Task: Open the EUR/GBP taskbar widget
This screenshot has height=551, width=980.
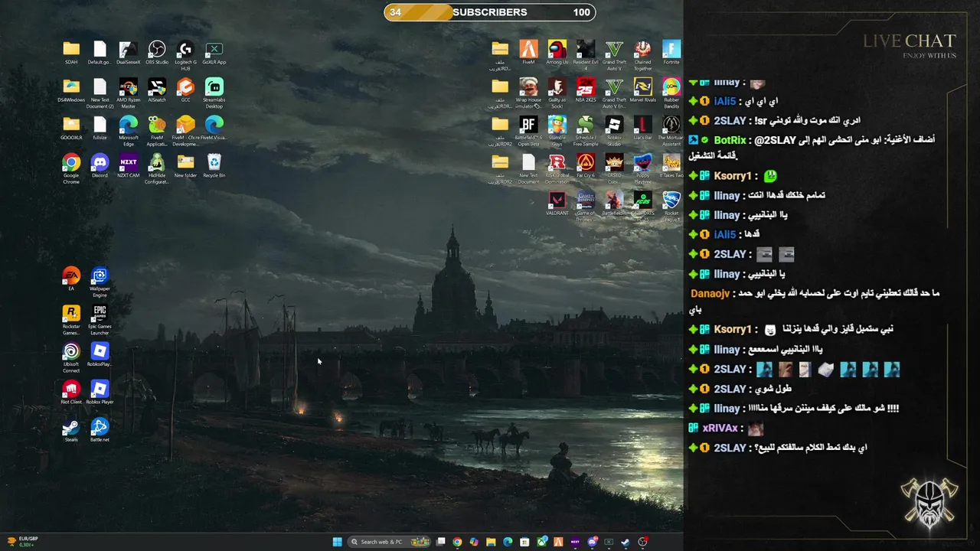Action: 23,542
